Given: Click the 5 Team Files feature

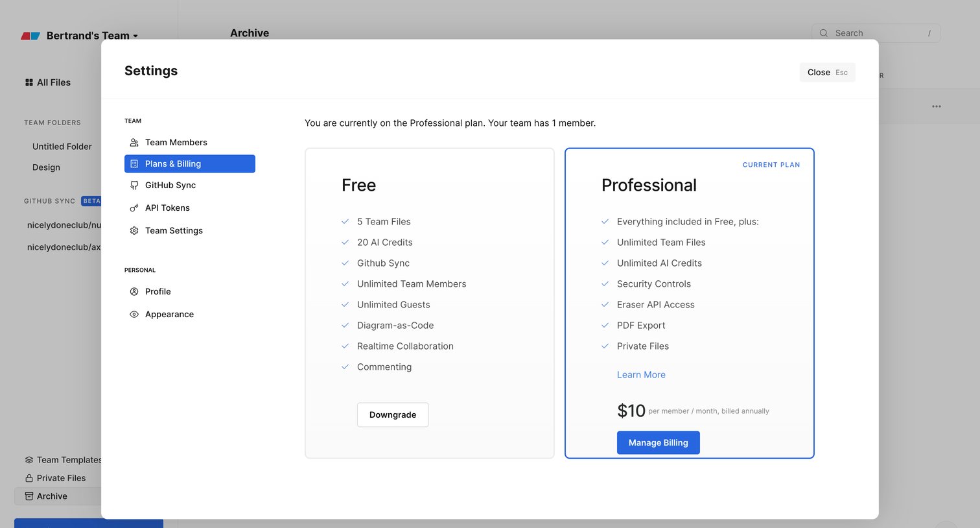Looking at the screenshot, I should (384, 221).
